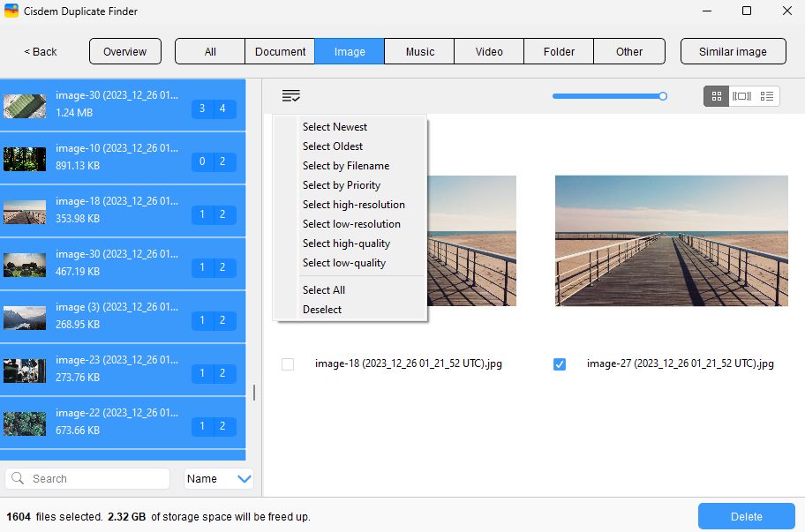Screen dimensions: 805x532
Task: Switch to side-by-side comparison view
Action: coord(741,96)
